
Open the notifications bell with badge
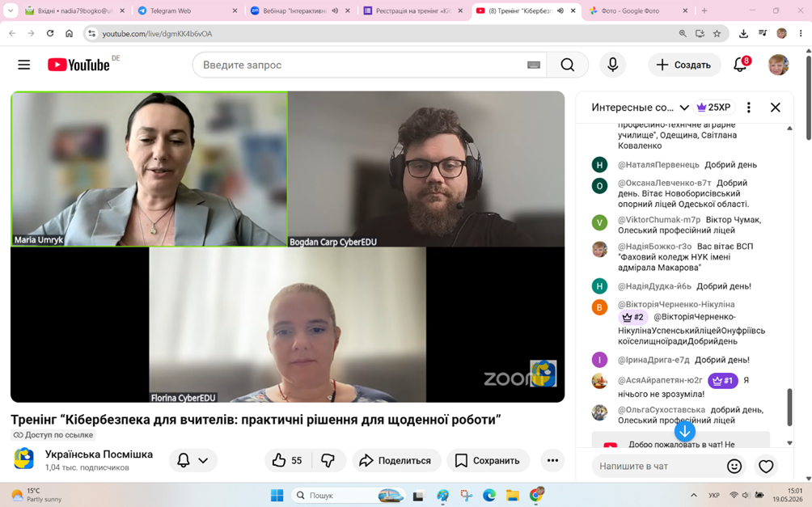click(741, 64)
